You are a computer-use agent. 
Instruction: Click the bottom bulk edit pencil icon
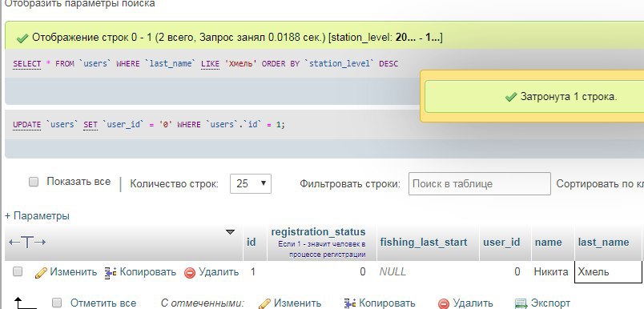[x=265, y=303]
